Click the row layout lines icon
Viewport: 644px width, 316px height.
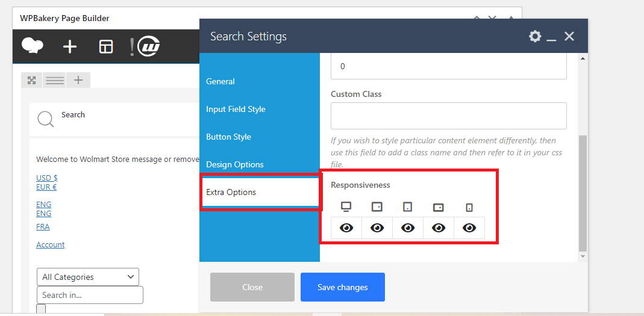click(55, 81)
